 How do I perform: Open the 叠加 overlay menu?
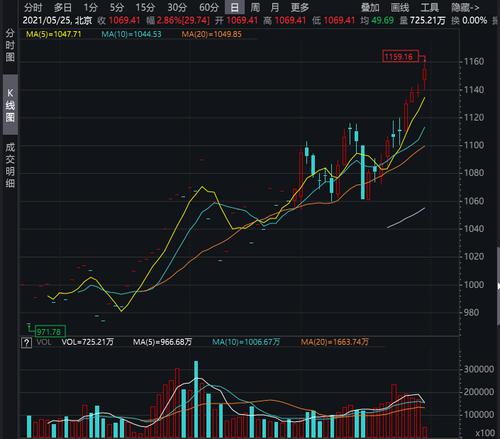click(370, 7)
